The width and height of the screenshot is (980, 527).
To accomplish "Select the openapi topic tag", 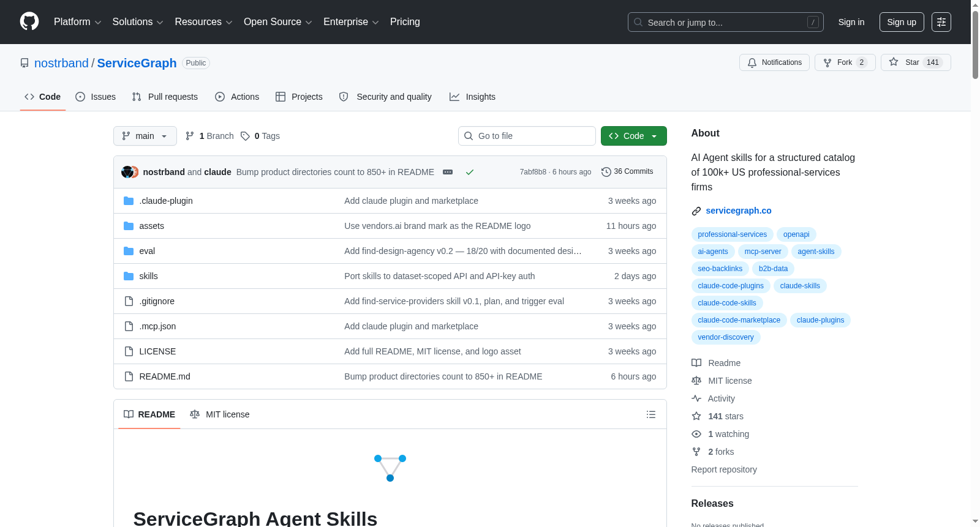I will click(796, 234).
